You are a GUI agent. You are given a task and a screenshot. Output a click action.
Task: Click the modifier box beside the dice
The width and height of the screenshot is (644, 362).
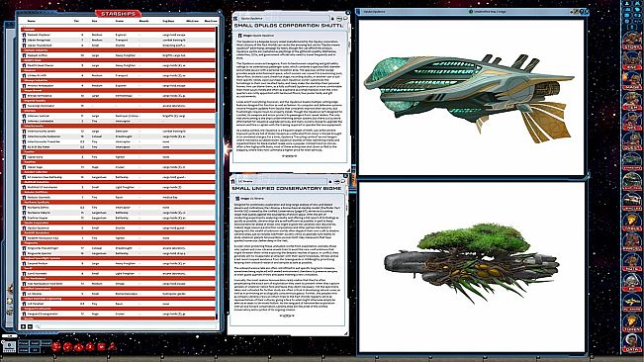click(9, 346)
